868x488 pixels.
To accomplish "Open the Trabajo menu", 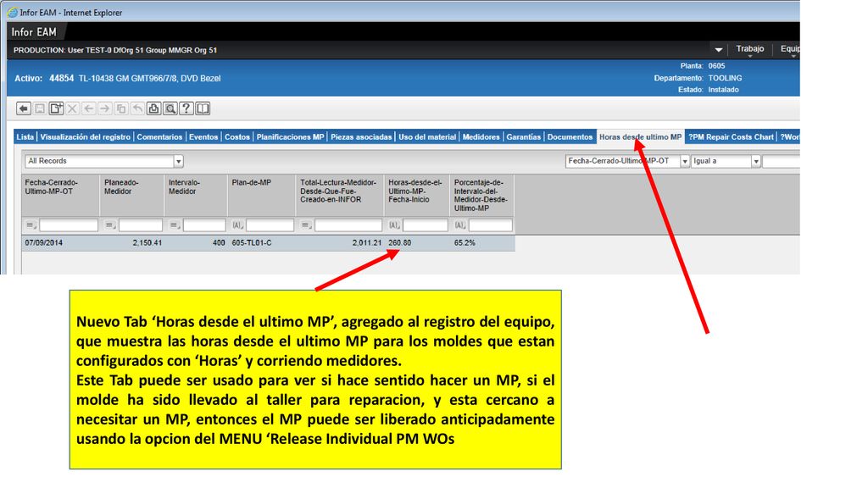I will [x=749, y=48].
